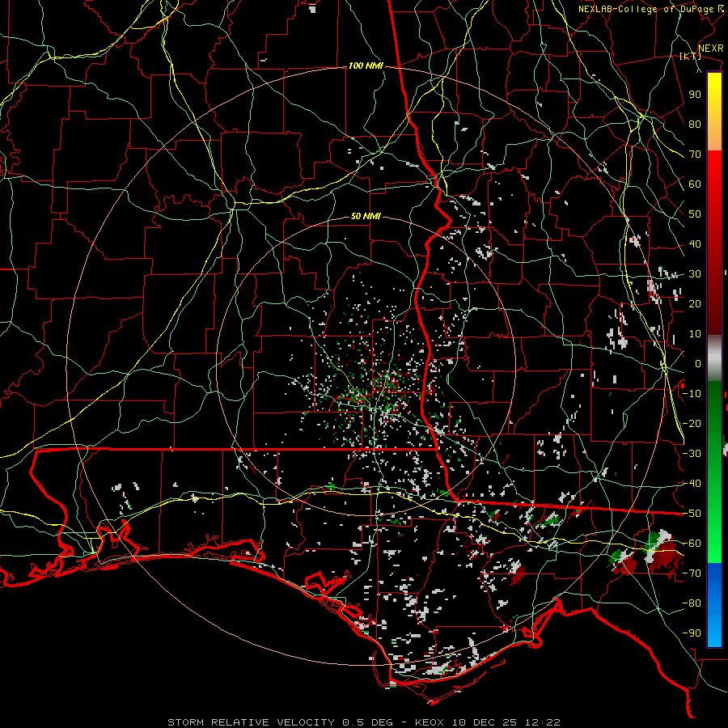
Task: Click the -20 value on the velocity scale
Action: (692, 424)
